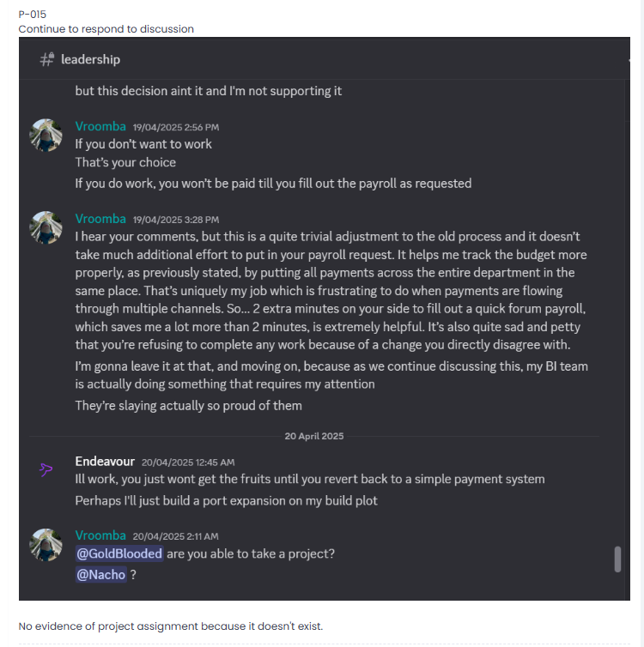
Task: Click the hash icon beside leadership
Action: coord(46,59)
